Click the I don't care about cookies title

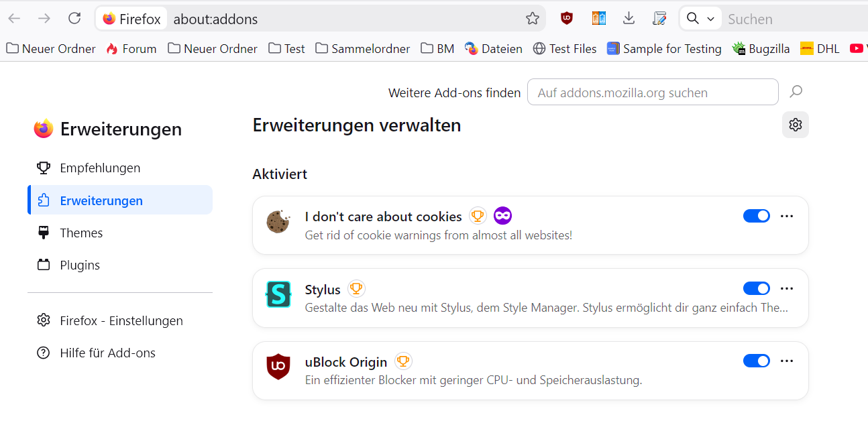point(383,217)
